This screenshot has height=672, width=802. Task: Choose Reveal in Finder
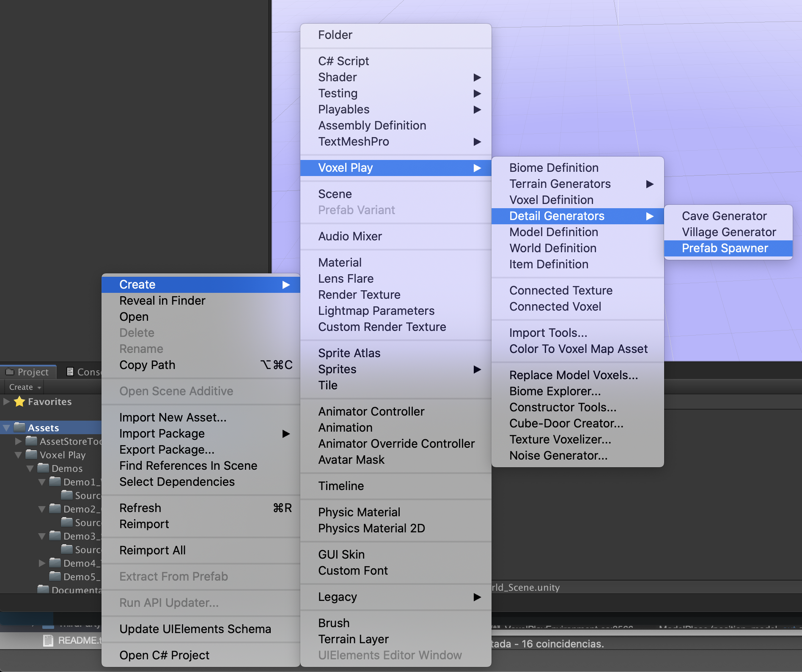pos(201,301)
